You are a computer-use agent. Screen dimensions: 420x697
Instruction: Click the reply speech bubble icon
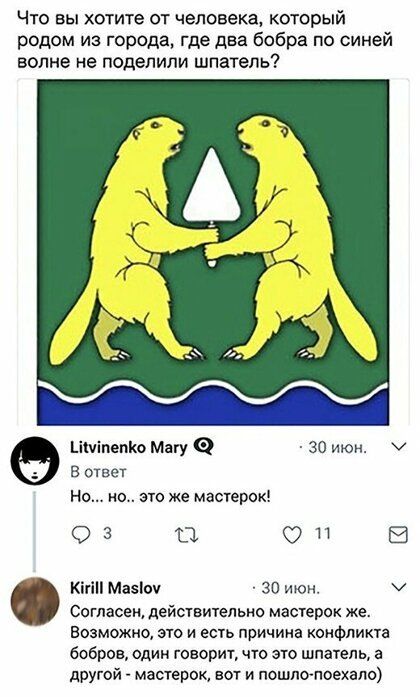click(81, 535)
